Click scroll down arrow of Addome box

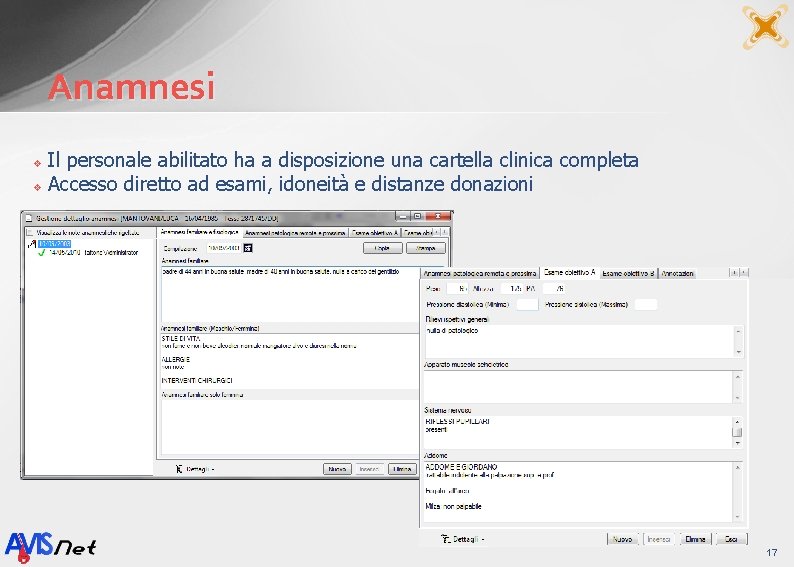pyautogui.click(x=738, y=516)
